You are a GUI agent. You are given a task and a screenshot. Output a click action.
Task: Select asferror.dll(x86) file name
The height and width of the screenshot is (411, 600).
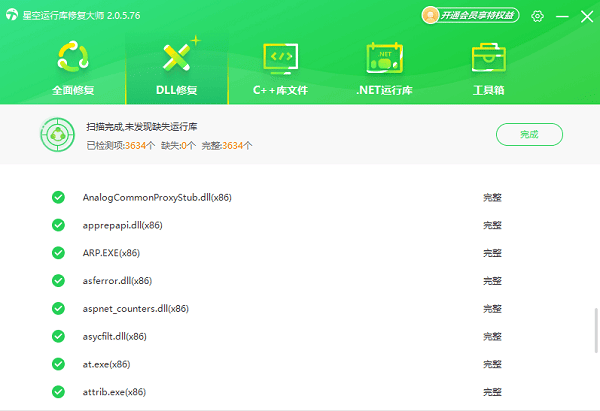[117, 281]
